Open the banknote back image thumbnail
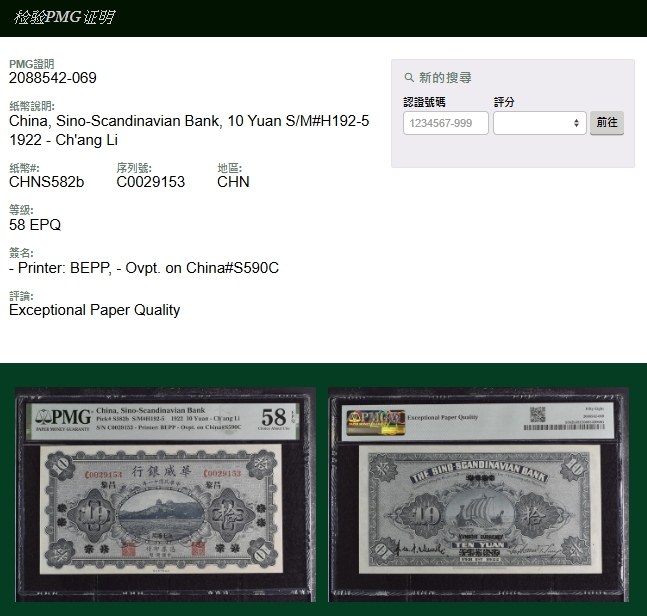The width and height of the screenshot is (647, 616). 479,494
